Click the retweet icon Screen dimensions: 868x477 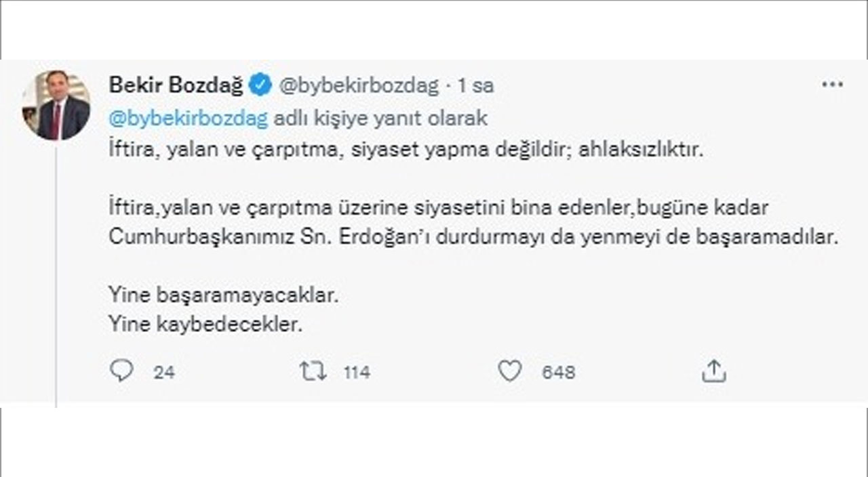point(313,371)
